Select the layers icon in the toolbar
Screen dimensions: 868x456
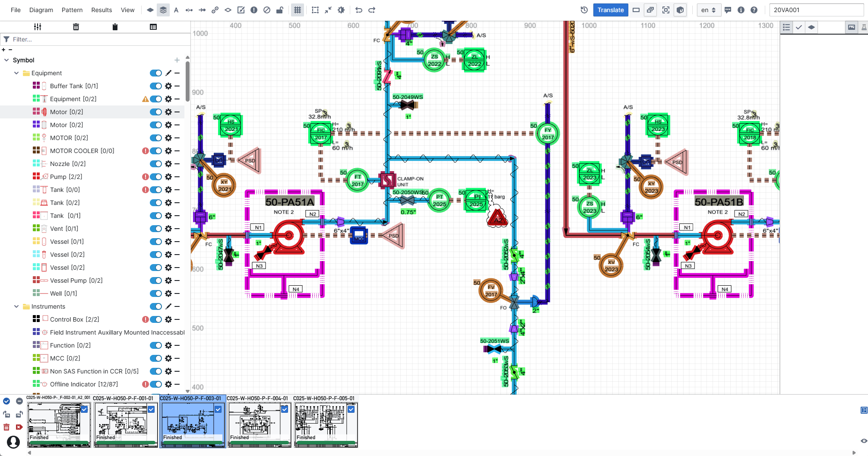tap(163, 10)
